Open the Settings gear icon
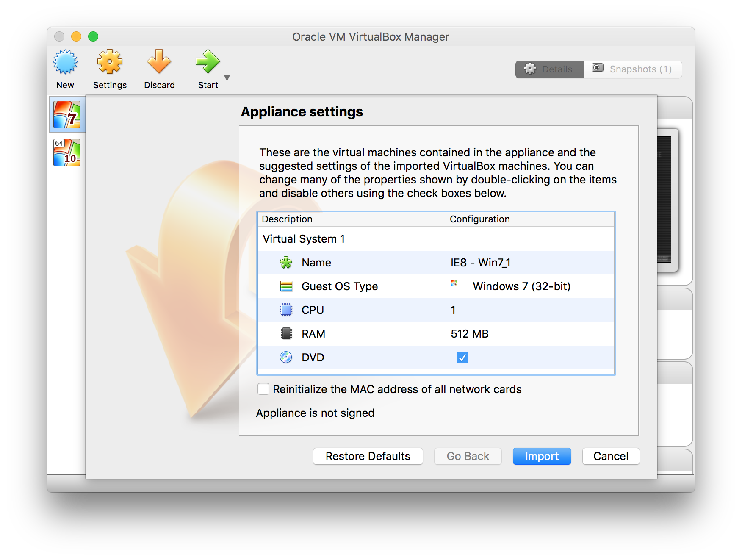 tap(110, 62)
